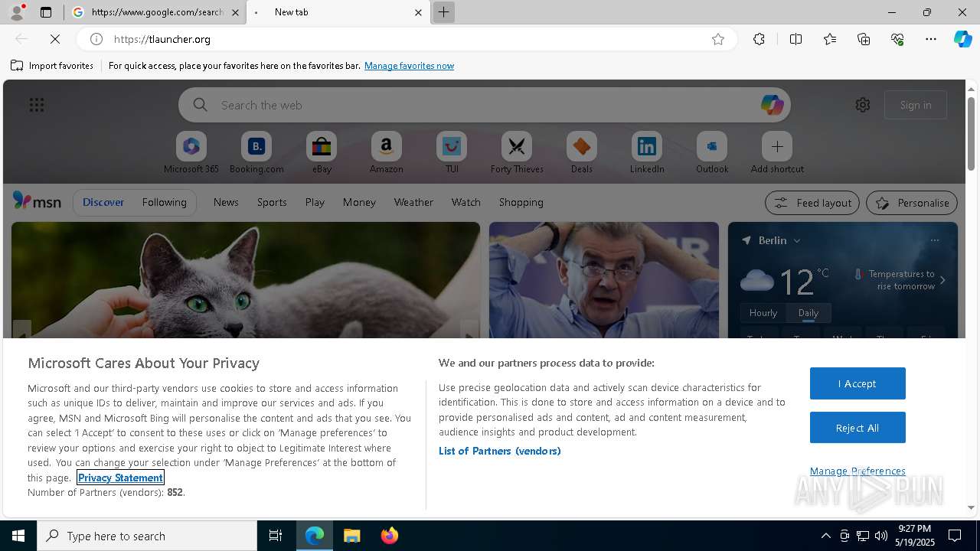
Task: Open Booking.com shortcut
Action: [x=256, y=152]
